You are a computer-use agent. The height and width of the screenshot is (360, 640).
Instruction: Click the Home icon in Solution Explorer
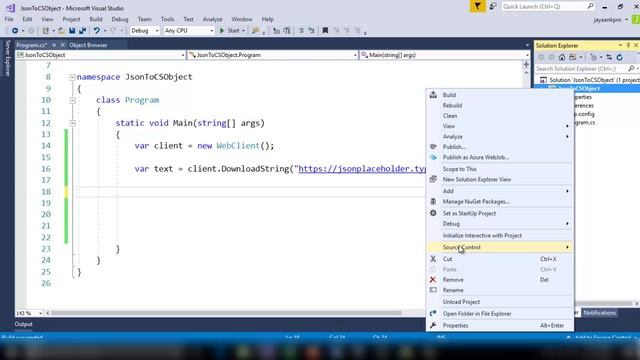click(562, 58)
